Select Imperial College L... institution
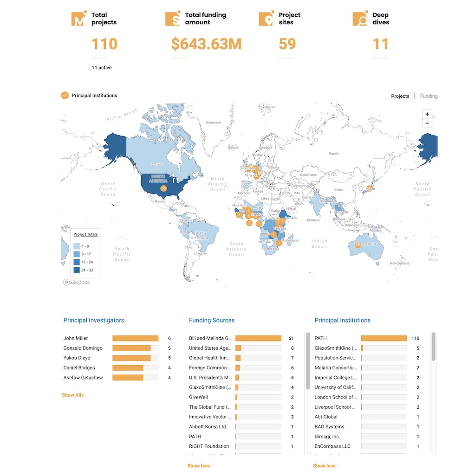455x476 pixels. pyautogui.click(x=367, y=377)
